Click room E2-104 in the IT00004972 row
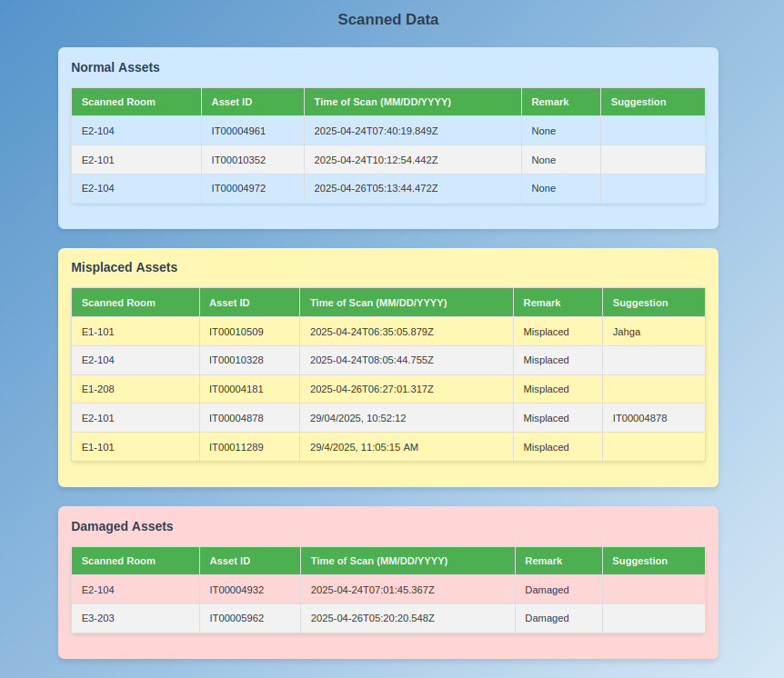The height and width of the screenshot is (678, 784). [98, 188]
